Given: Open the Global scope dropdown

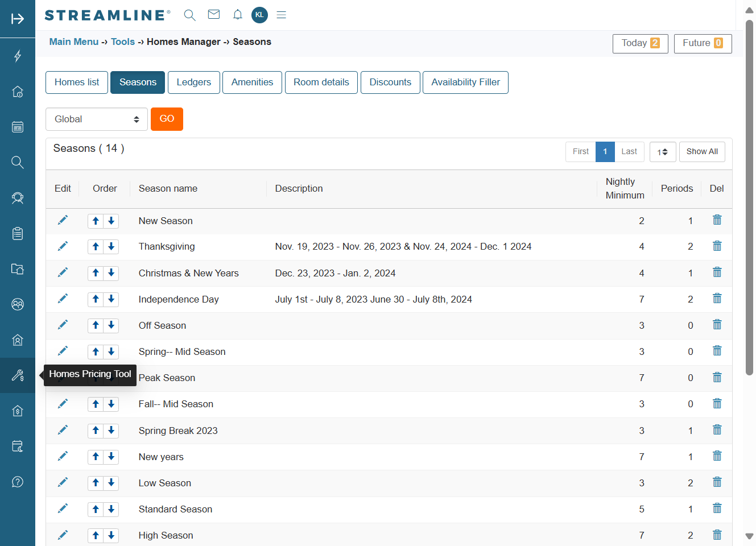Looking at the screenshot, I should coord(97,119).
